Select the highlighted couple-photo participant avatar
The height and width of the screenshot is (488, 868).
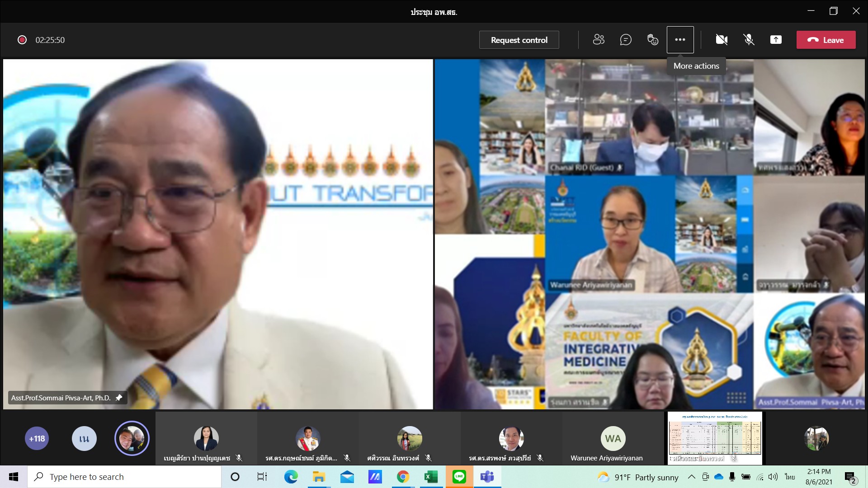click(132, 438)
